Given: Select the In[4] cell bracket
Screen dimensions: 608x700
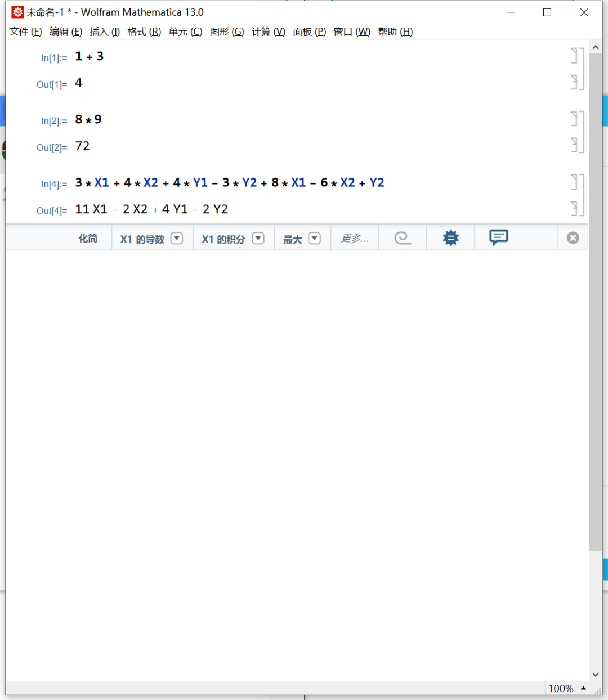Looking at the screenshot, I should (x=578, y=182).
